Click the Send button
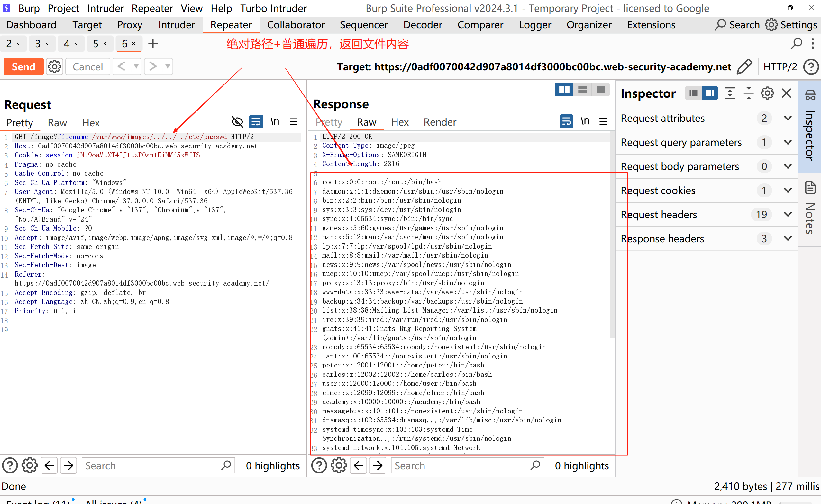 (x=23, y=67)
